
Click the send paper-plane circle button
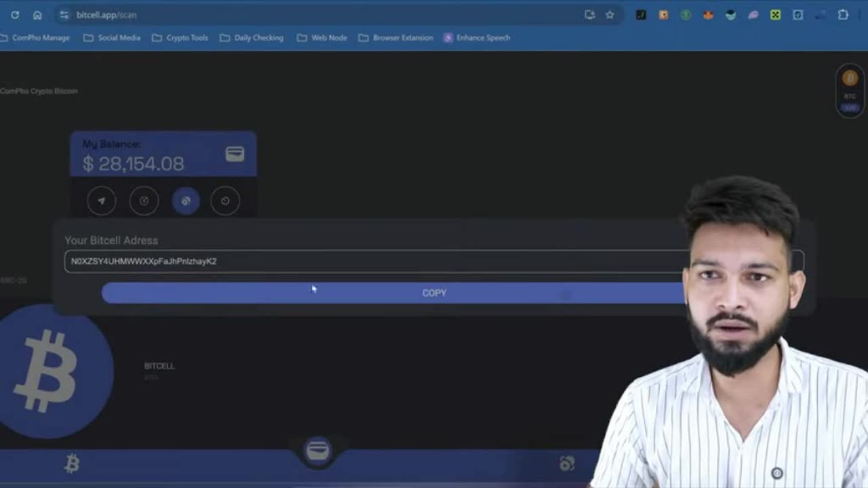[x=102, y=201]
